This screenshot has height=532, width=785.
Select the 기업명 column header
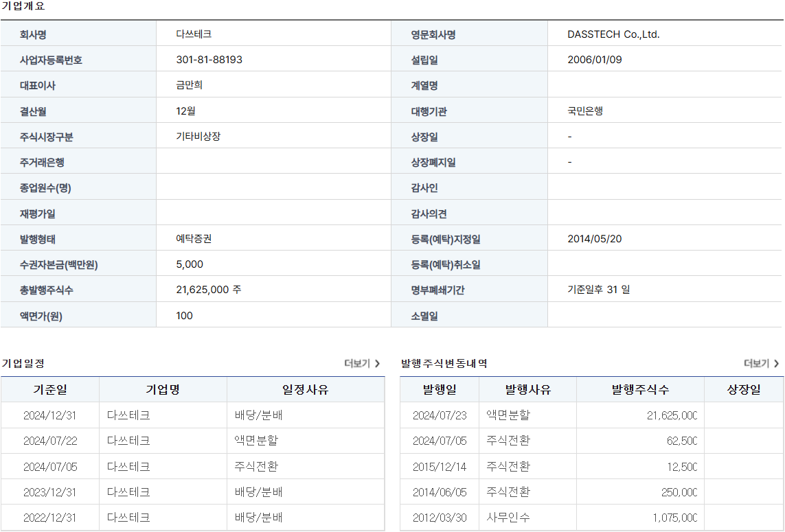click(x=163, y=389)
